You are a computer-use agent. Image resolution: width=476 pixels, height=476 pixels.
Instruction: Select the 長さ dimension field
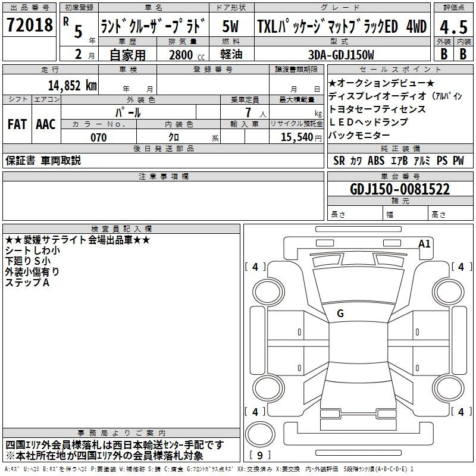(x=355, y=214)
